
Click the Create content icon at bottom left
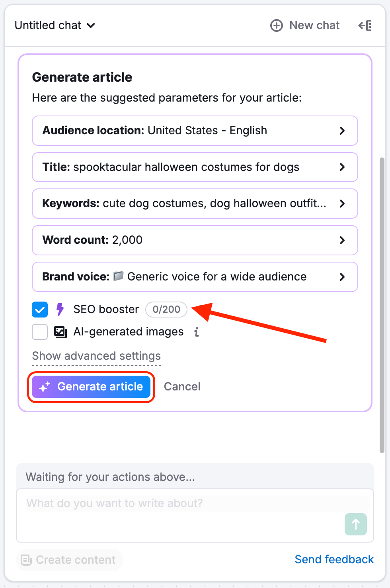click(26, 560)
